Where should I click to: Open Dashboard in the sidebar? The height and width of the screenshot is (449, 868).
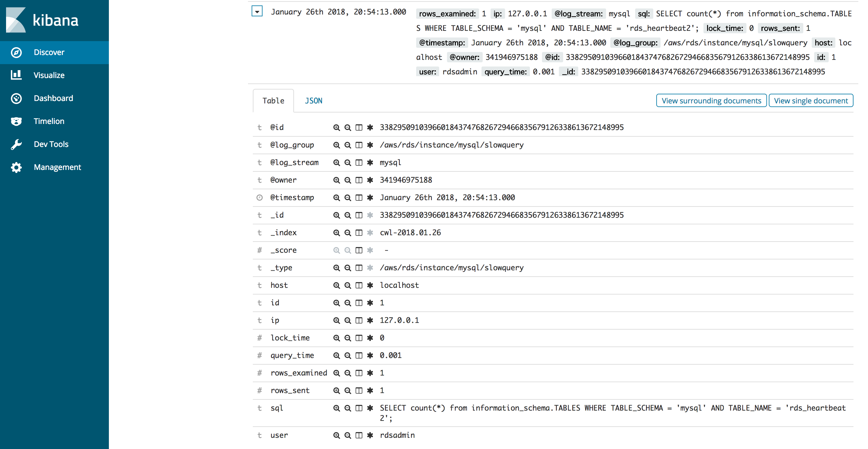click(54, 98)
